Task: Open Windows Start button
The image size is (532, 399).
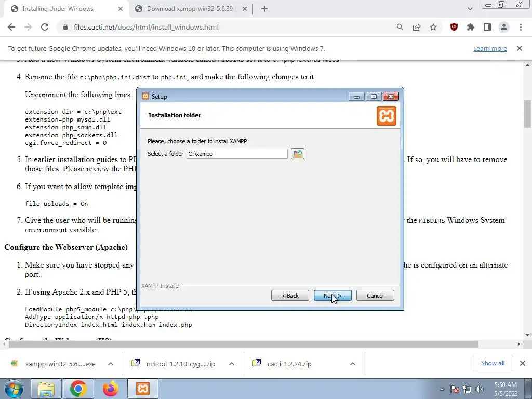Action: click(14, 389)
